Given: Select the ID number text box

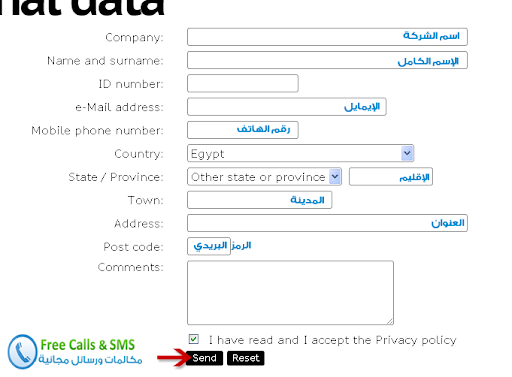Looking at the screenshot, I should tap(243, 83).
